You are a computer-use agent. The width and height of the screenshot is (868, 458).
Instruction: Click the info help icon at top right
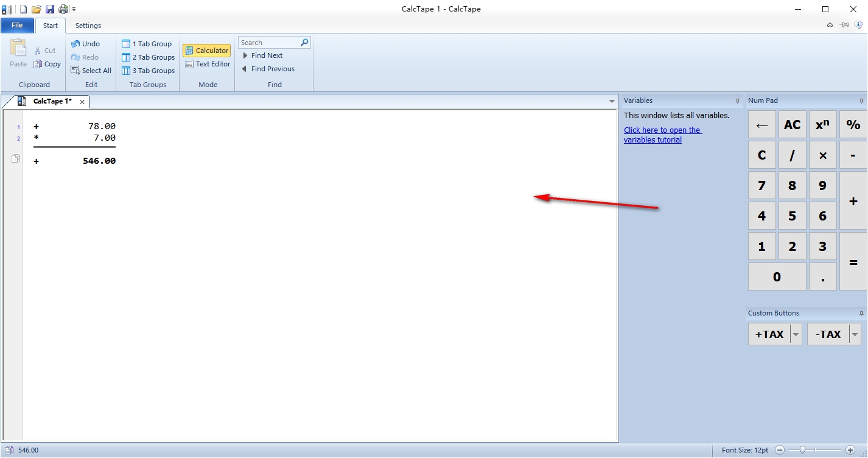click(x=858, y=25)
